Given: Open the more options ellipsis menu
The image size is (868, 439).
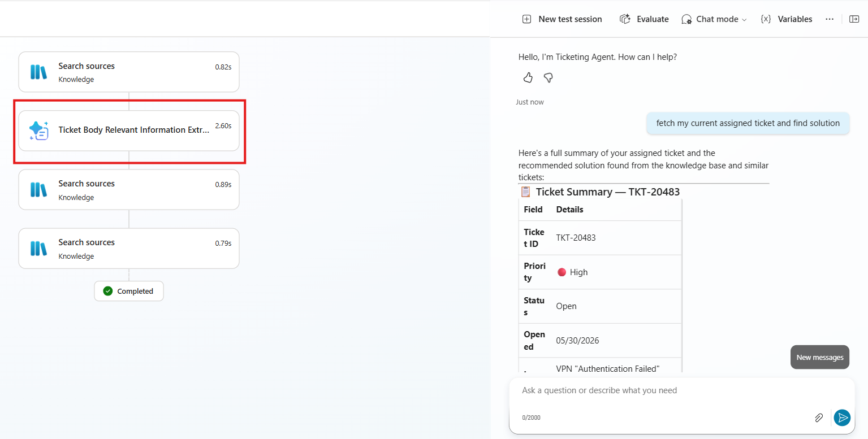Looking at the screenshot, I should click(x=830, y=19).
